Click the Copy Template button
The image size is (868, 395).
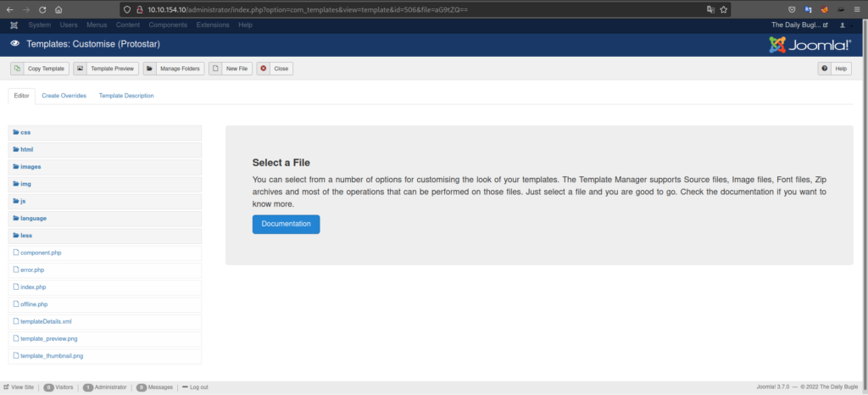pos(39,69)
